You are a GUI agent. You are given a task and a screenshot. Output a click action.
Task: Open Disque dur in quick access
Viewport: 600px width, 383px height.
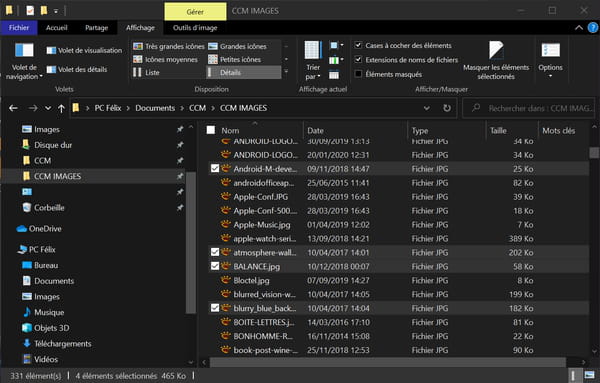(53, 145)
